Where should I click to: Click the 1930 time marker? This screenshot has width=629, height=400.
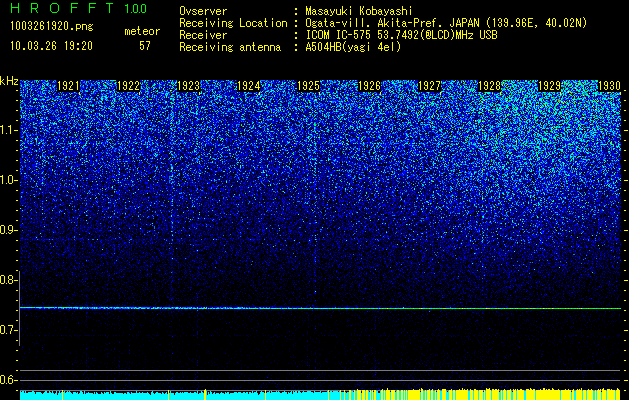tap(609, 85)
